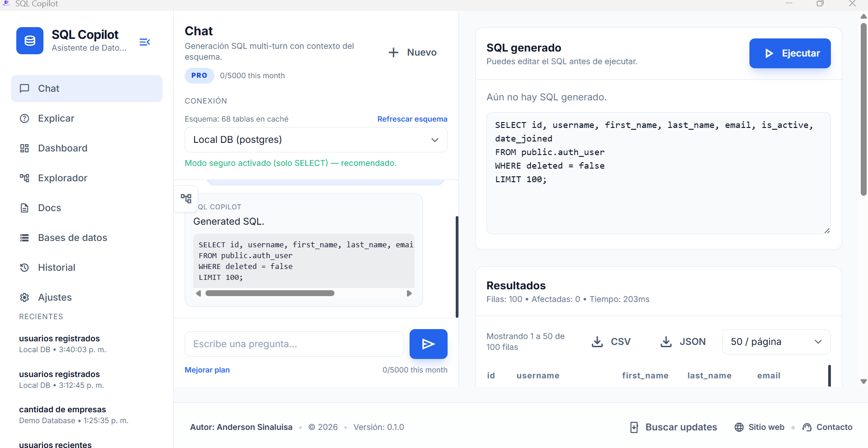Send question with the paper plane icon
The image size is (868, 448).
pyautogui.click(x=428, y=344)
